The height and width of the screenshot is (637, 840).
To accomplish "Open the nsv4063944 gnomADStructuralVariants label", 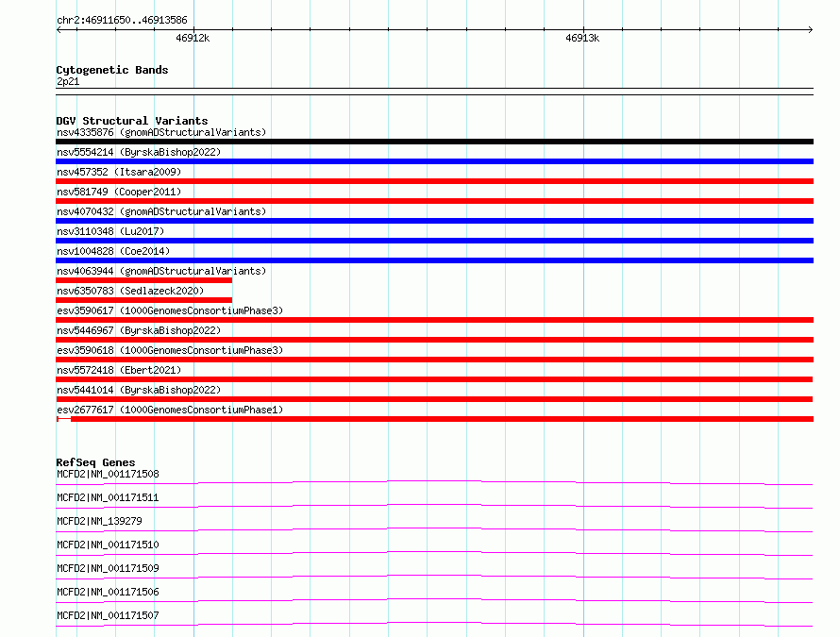I will click(161, 271).
